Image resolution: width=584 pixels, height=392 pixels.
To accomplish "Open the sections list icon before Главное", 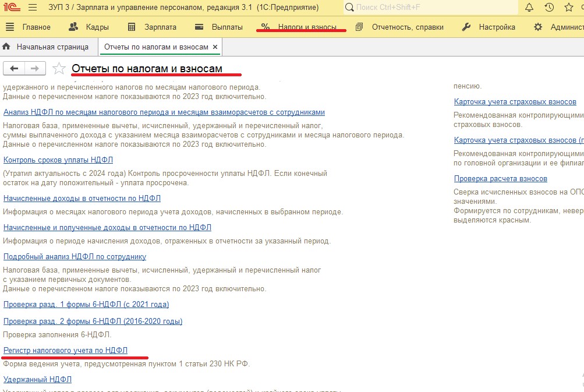I will point(10,27).
